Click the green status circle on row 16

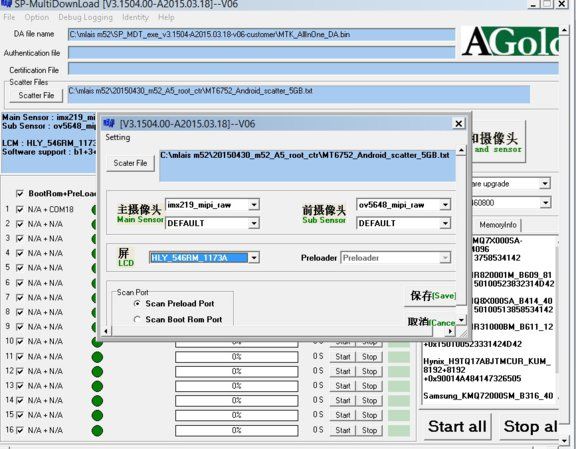tap(97, 430)
